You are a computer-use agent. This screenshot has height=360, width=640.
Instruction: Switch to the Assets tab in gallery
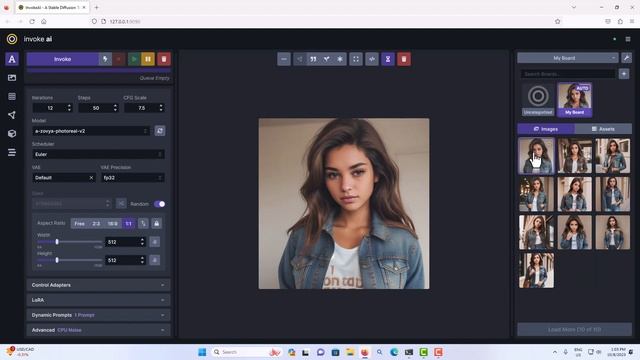603,129
